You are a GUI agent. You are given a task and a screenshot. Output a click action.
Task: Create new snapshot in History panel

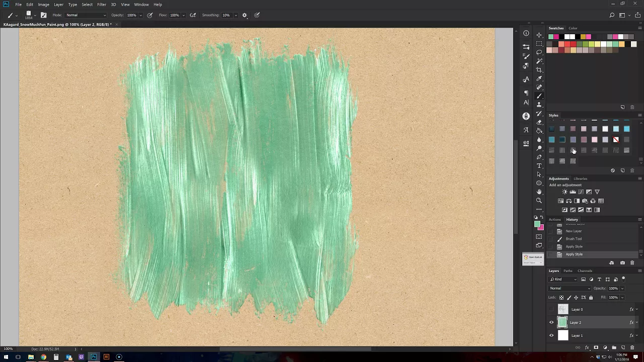coord(622,263)
